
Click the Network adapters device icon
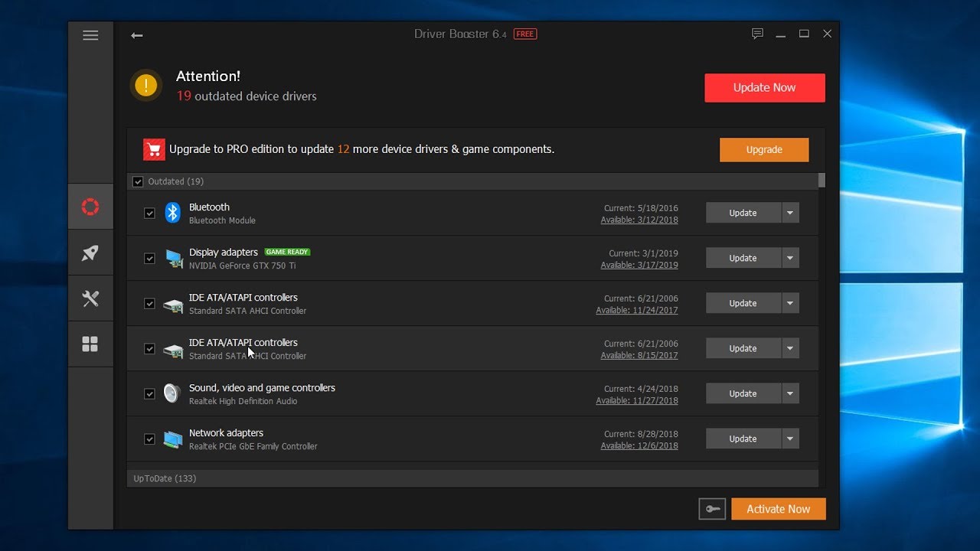point(173,439)
